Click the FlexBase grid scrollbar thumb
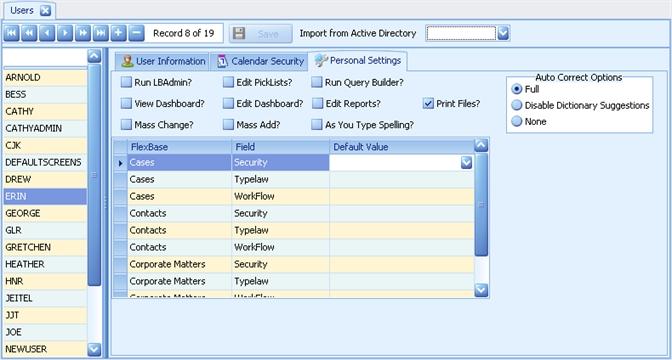Screen dimensions: 672x360 pos(481,204)
